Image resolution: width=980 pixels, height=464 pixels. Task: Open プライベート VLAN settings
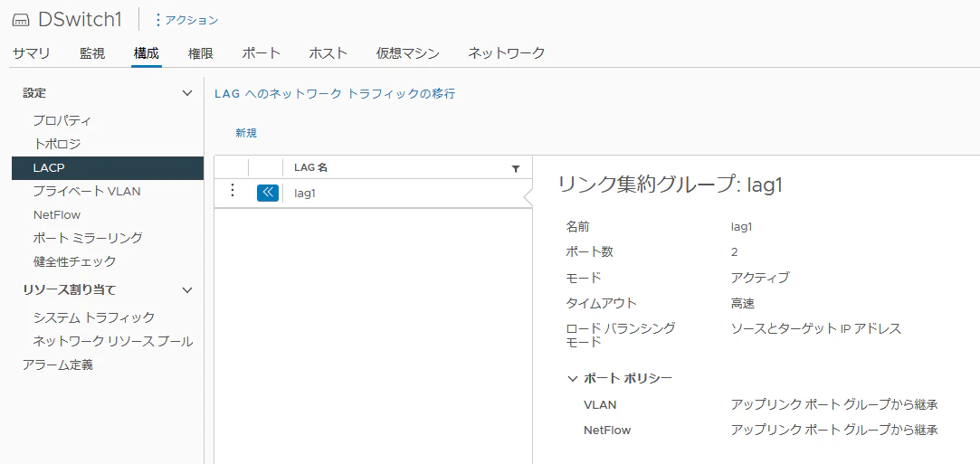[87, 191]
